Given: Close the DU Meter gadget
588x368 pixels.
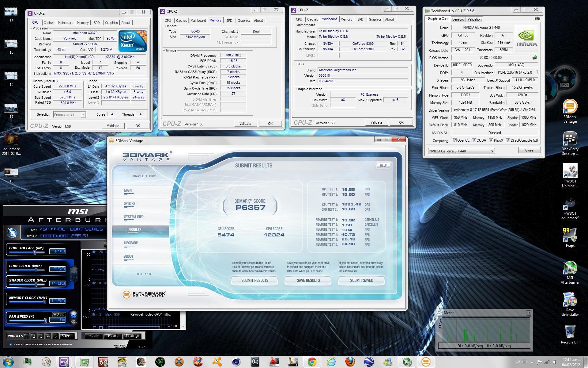Looking at the screenshot, I should pos(528,313).
